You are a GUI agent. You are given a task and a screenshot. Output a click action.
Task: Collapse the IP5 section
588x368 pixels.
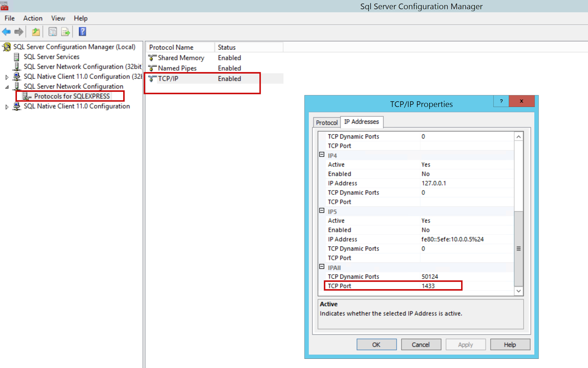[x=322, y=210]
